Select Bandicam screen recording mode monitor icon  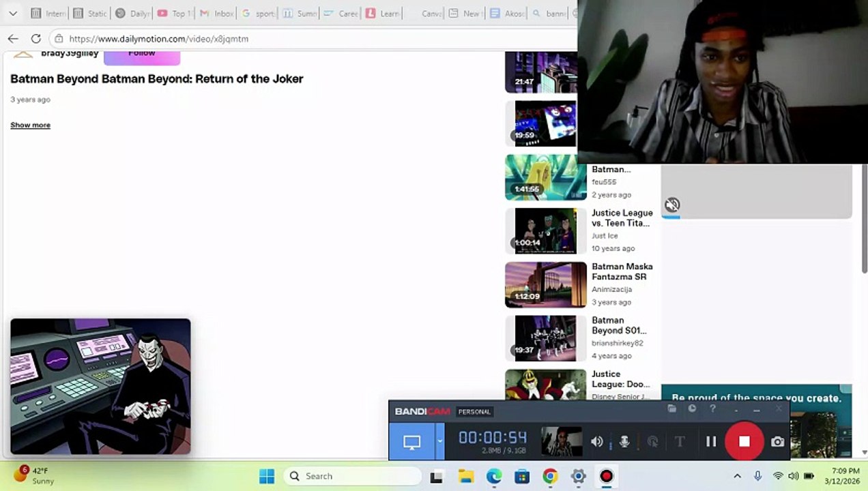(x=411, y=441)
